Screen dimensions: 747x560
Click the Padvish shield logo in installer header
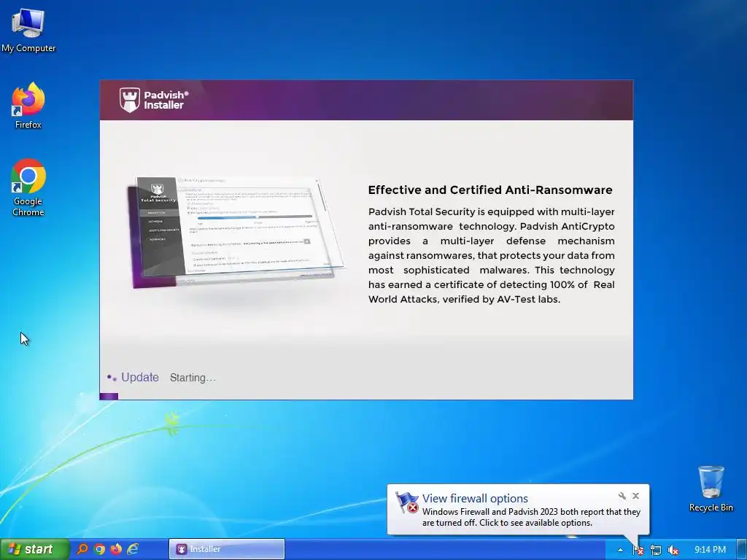click(130, 100)
